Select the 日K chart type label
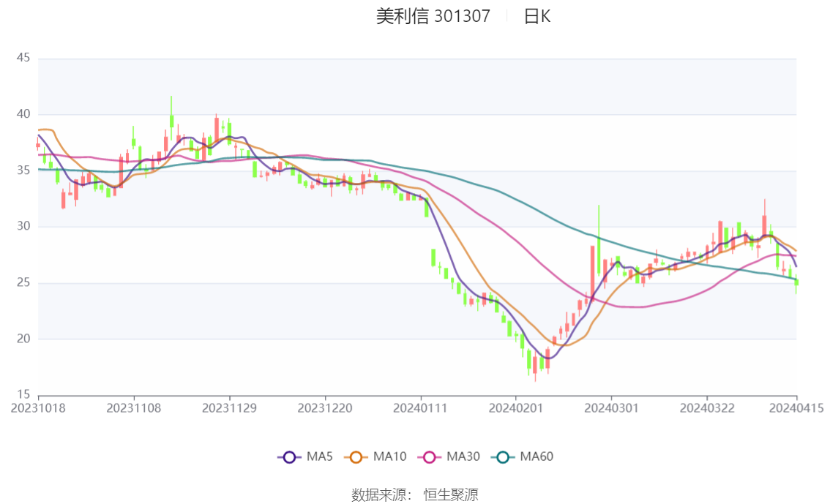The image size is (830, 504). coord(536,16)
